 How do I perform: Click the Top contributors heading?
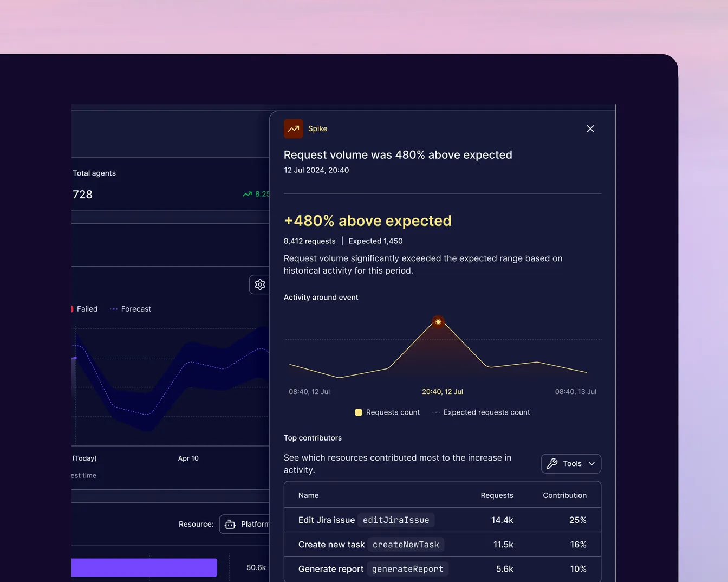313,438
